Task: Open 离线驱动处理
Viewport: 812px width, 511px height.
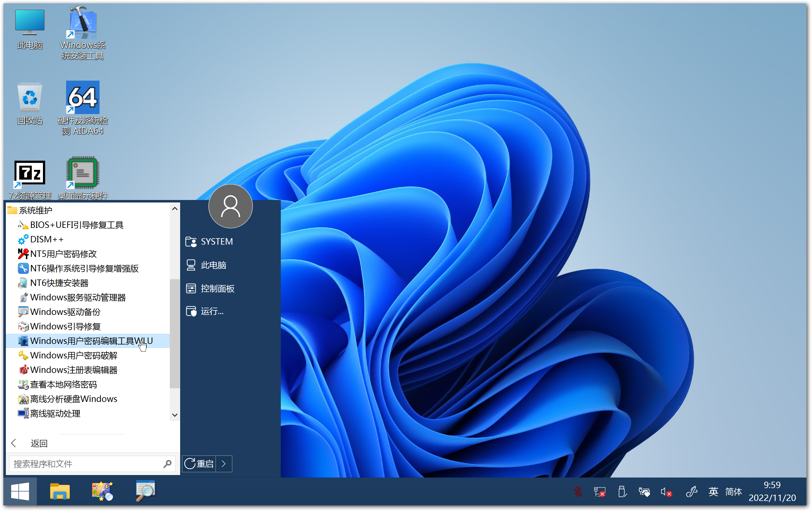Action: 88,413
